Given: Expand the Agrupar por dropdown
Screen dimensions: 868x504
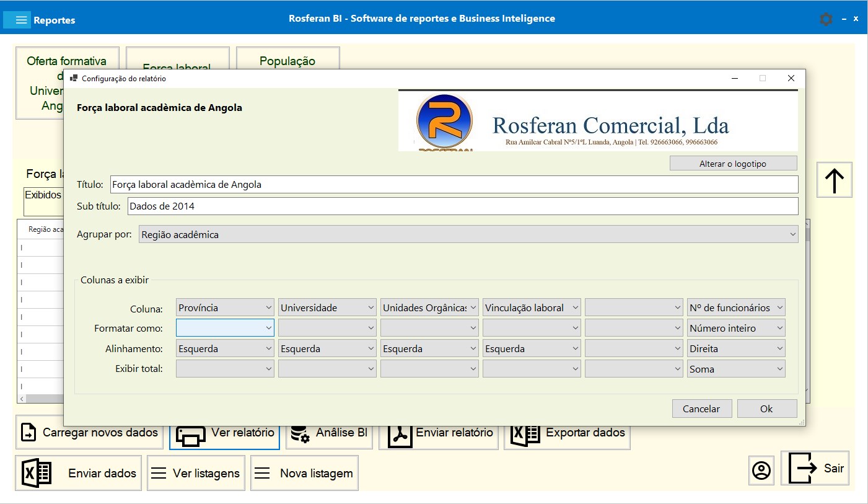Looking at the screenshot, I should [x=468, y=234].
